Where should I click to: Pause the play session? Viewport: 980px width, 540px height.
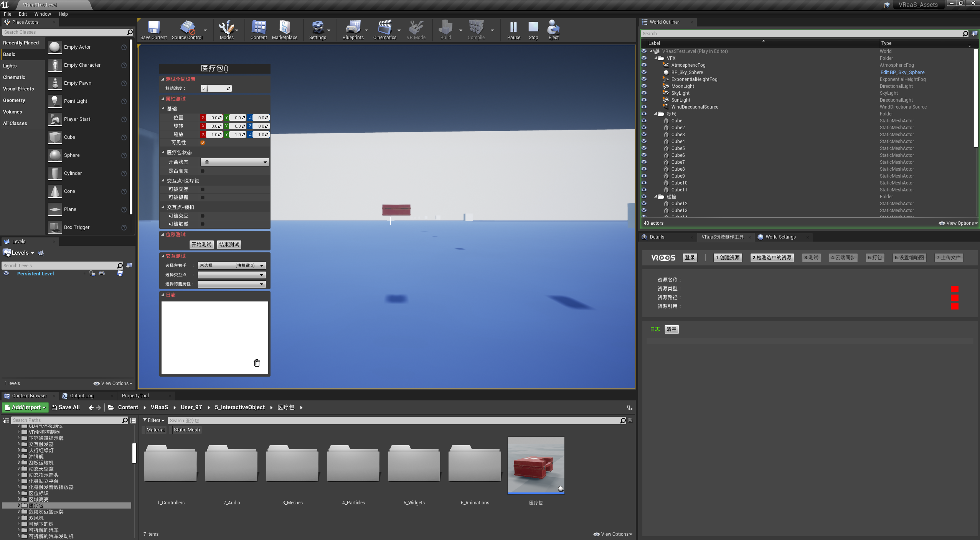513,30
